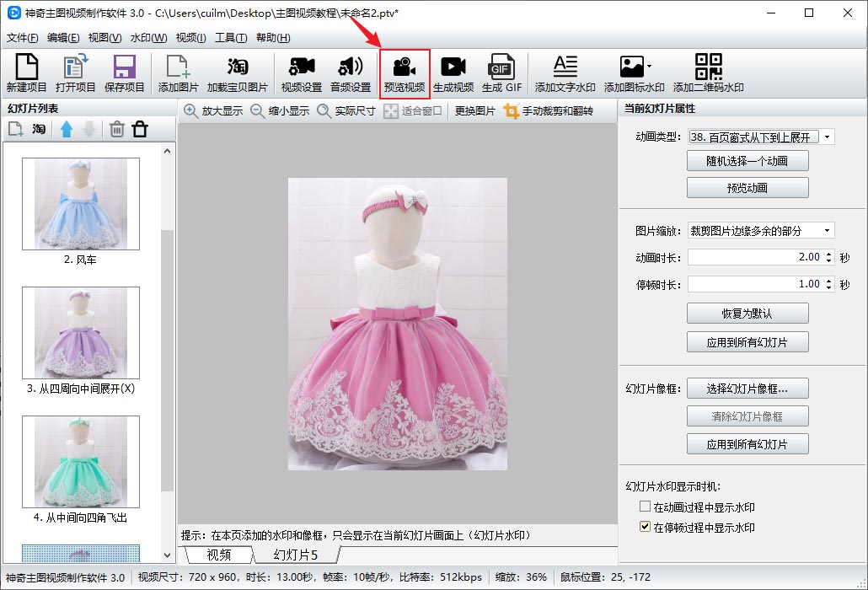Select slide thumbnail 3 从四周向中间展开
Image resolution: width=868 pixels, height=590 pixels.
[81, 333]
